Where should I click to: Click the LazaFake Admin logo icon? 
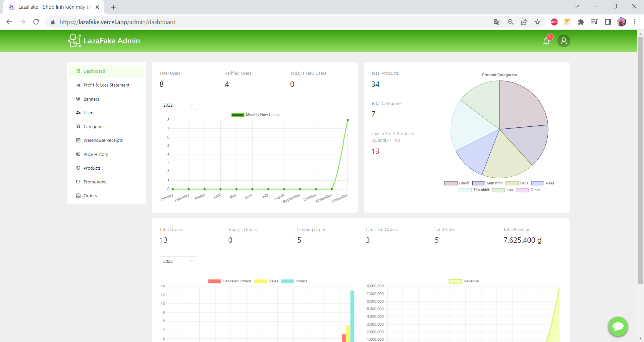tap(74, 41)
